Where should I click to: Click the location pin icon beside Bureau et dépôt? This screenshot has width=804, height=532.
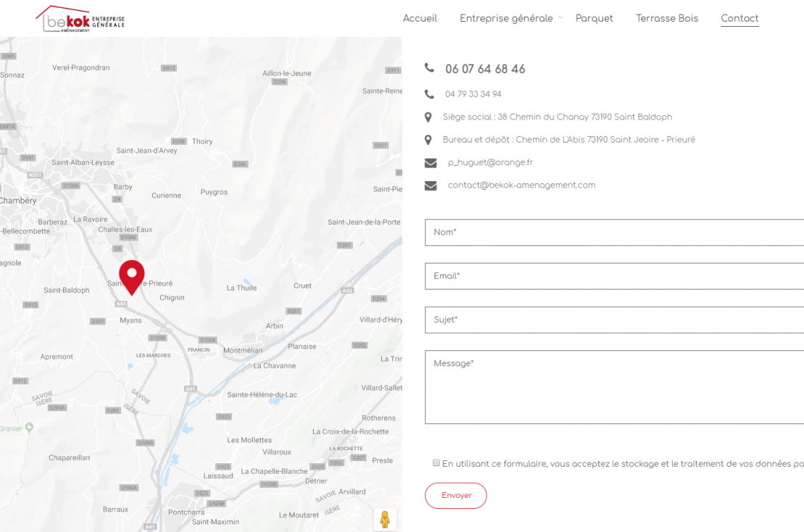click(x=428, y=140)
